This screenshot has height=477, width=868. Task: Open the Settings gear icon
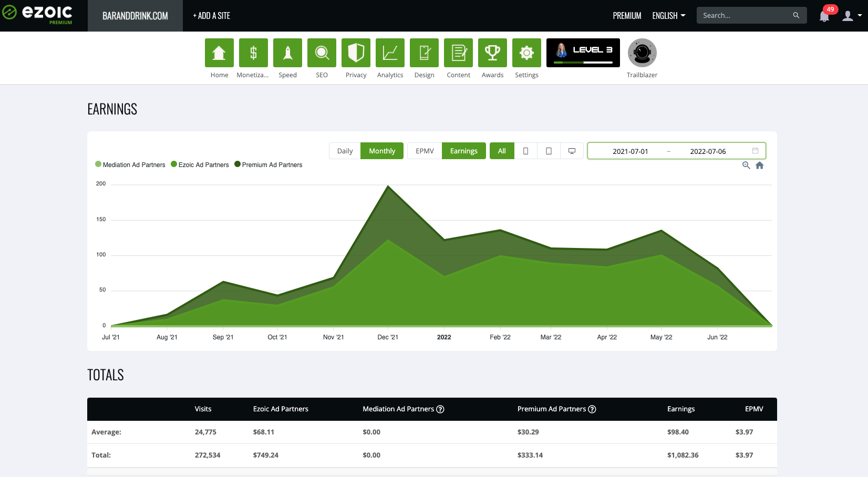click(526, 53)
